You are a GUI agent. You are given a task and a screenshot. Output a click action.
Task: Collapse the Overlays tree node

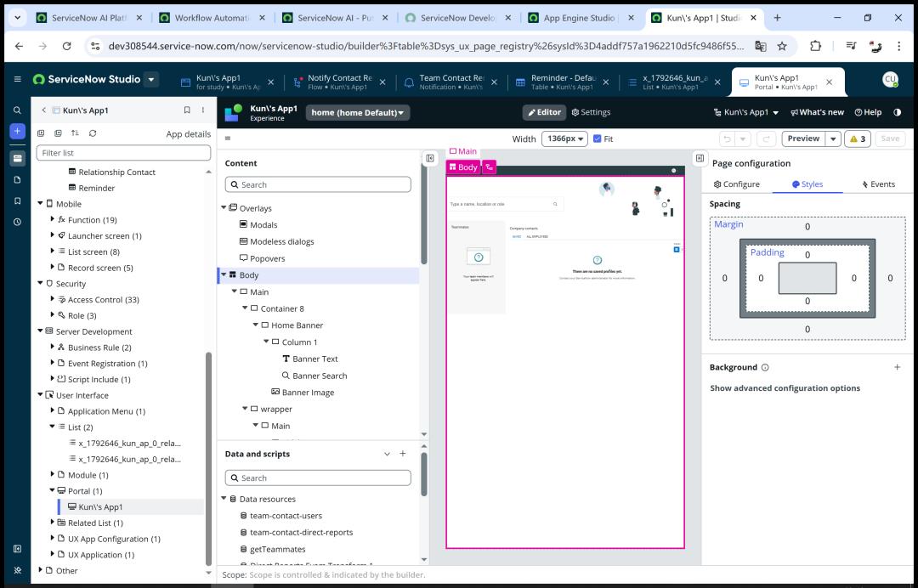tap(224, 207)
